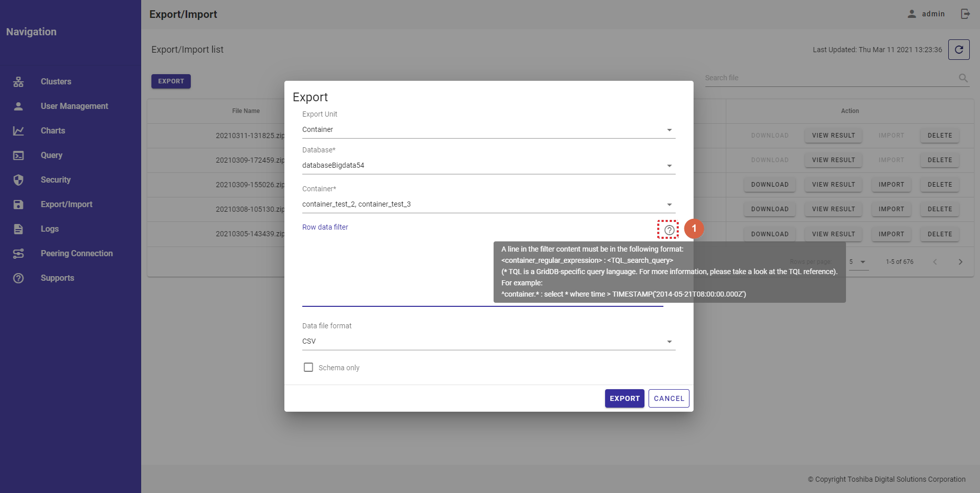Click the admin user account icon
980x493 pixels.
(x=912, y=14)
